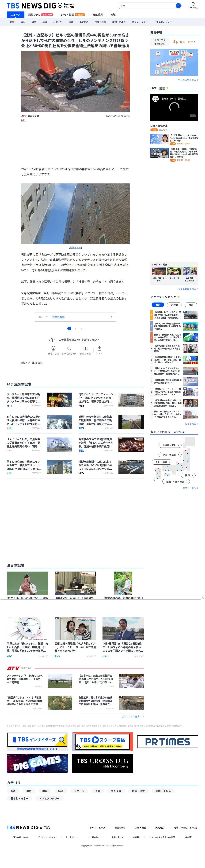Click the ATV 青森テレビ logo under article image
This screenshot has height=868, width=205.
pos(30,116)
